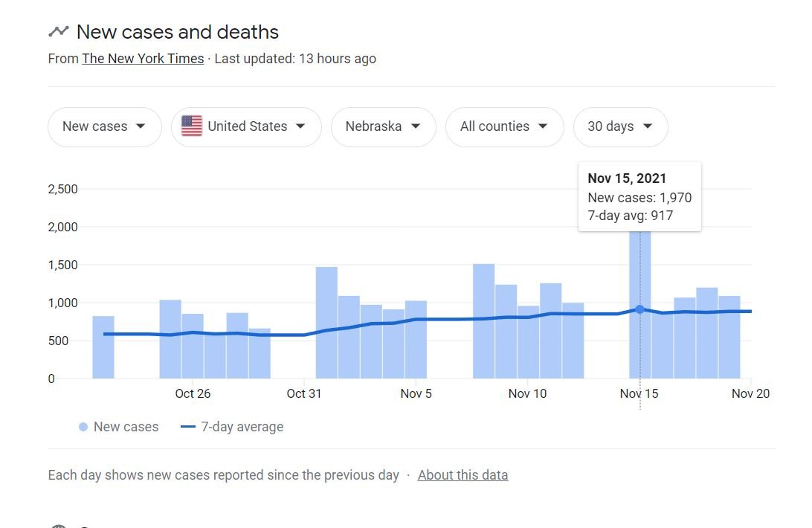Screen dimensions: 812x528
Task: Click the Oct 31 axis date label
Action: [304, 394]
